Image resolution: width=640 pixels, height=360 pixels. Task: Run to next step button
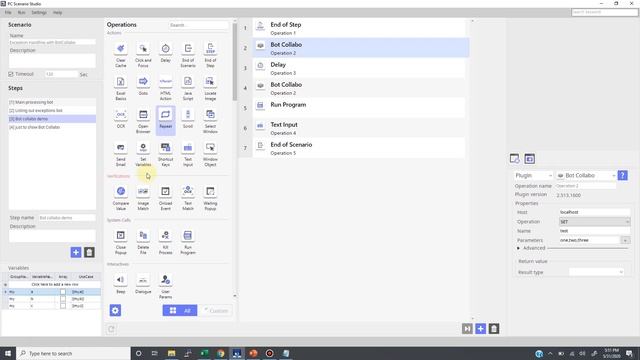pos(467,329)
